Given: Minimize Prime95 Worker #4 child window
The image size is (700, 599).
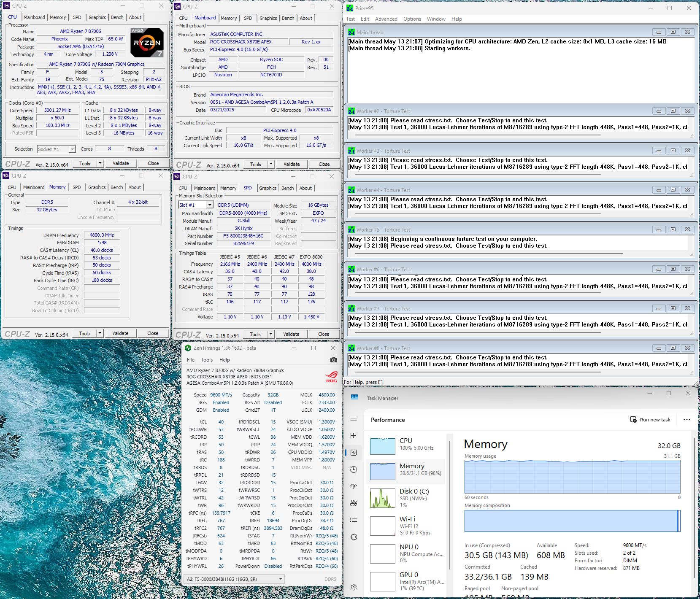Looking at the screenshot, I should [x=659, y=190].
